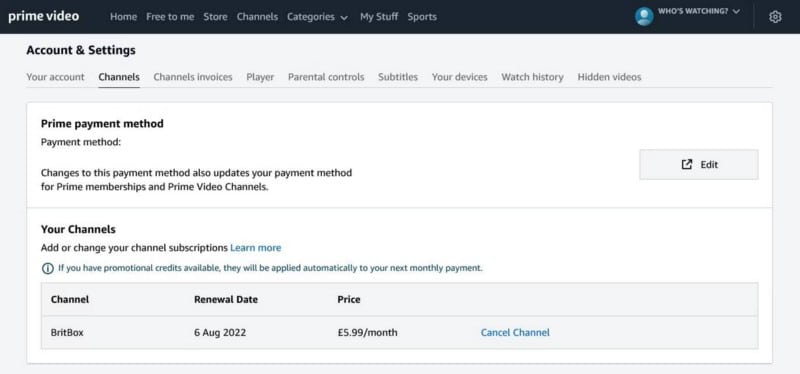
Task: Open the Parental controls tab
Action: [x=326, y=77]
